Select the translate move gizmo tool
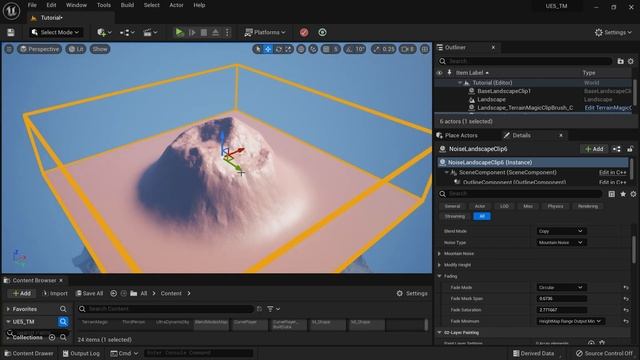Image resolution: width=640 pixels, height=360 pixels. [268, 49]
